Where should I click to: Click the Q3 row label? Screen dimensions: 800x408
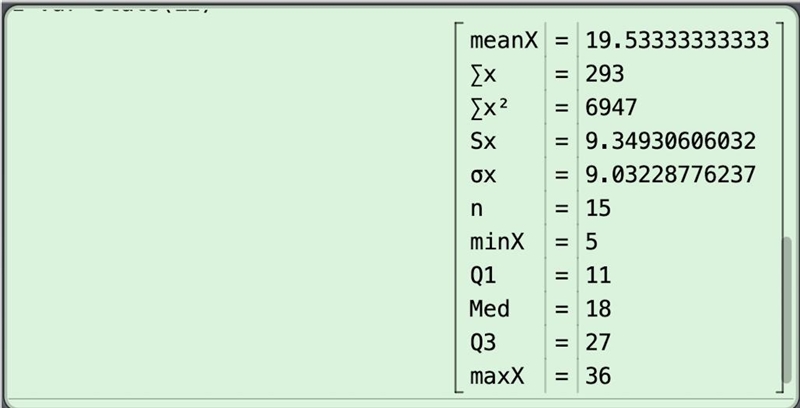click(483, 342)
